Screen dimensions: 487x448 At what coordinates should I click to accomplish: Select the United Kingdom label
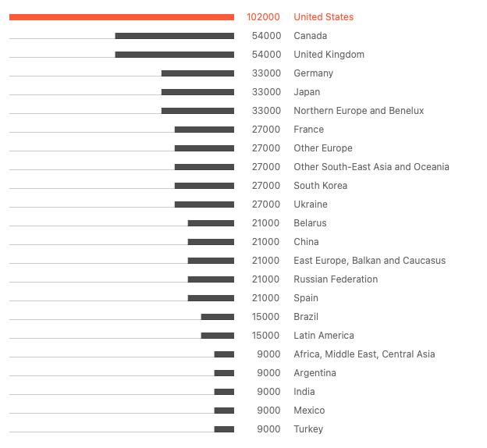pyautogui.click(x=329, y=55)
